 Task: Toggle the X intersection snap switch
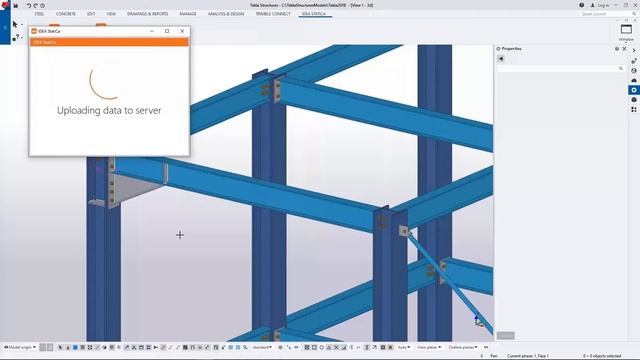(336, 347)
